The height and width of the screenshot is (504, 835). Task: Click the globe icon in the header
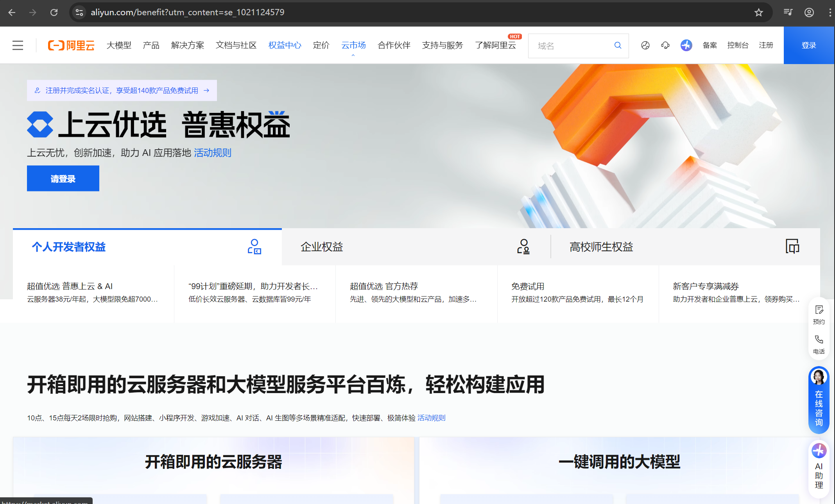pyautogui.click(x=645, y=45)
